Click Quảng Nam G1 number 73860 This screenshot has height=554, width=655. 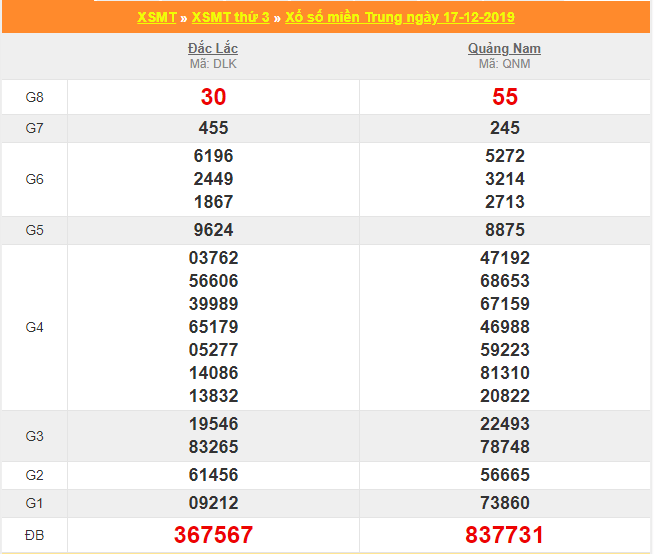pyautogui.click(x=505, y=503)
